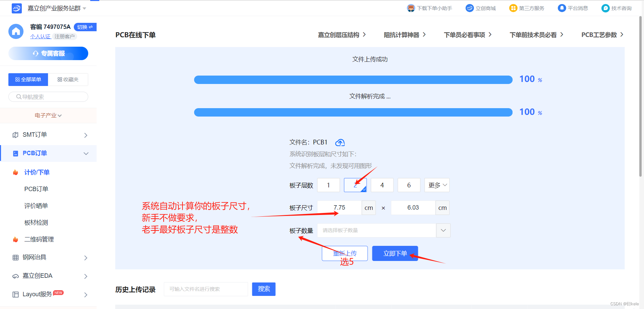
Task: Open the 第三方服务 grid icon
Action: tap(513, 8)
